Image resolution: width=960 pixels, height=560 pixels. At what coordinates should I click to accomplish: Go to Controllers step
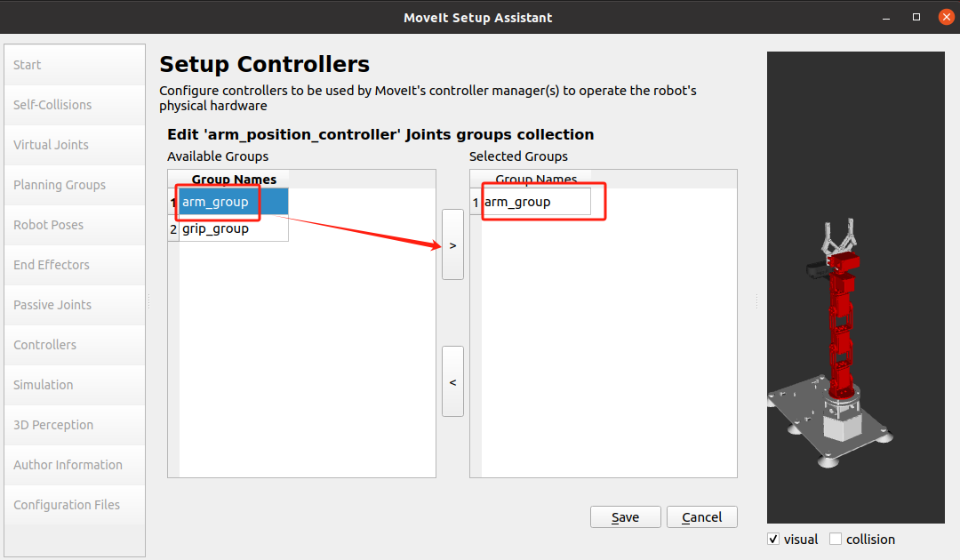75,345
